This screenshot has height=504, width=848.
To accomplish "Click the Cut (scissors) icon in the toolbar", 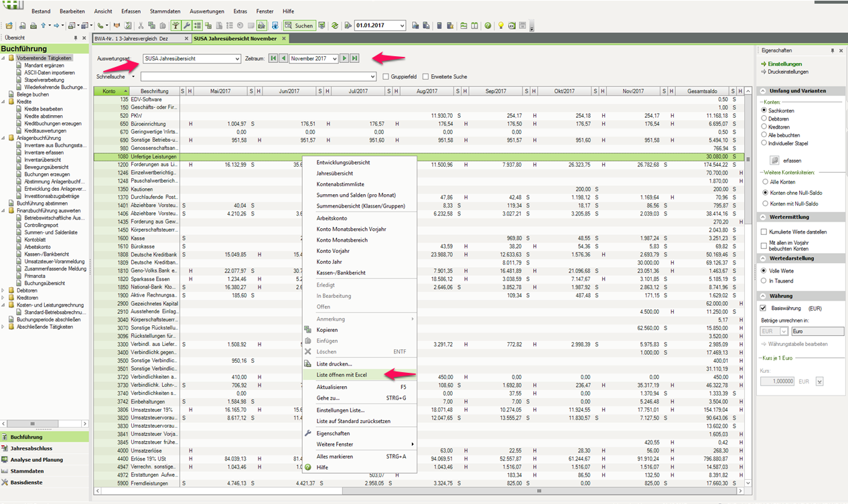I will tap(141, 25).
